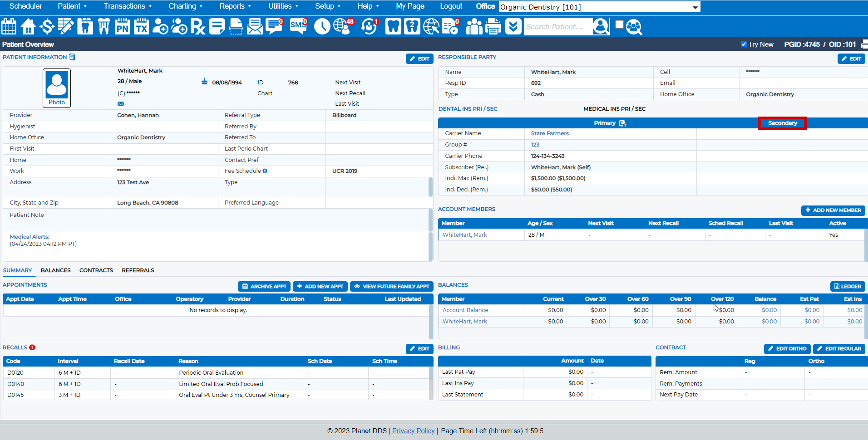Switch to the Referrals tab
The height and width of the screenshot is (440, 868).
point(138,270)
